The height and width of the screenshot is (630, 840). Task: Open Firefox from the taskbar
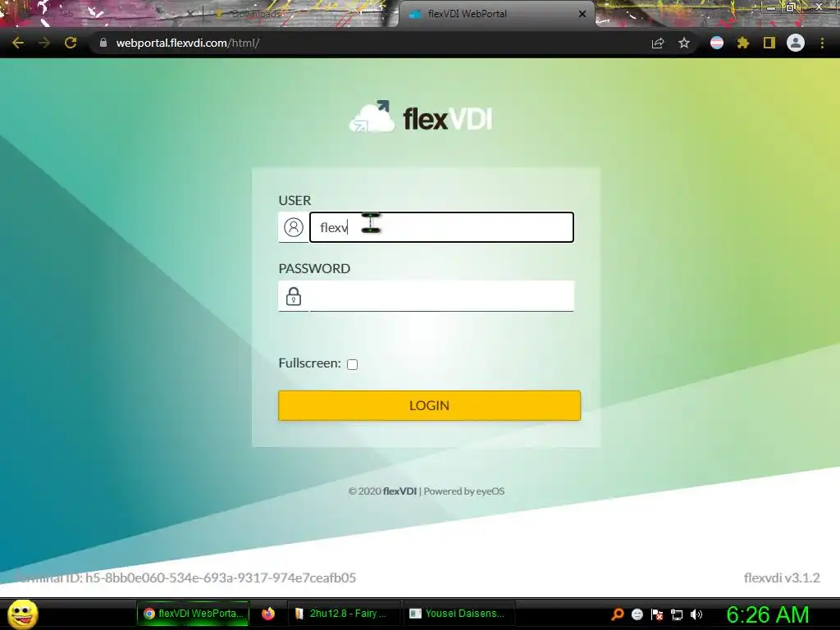click(x=268, y=614)
